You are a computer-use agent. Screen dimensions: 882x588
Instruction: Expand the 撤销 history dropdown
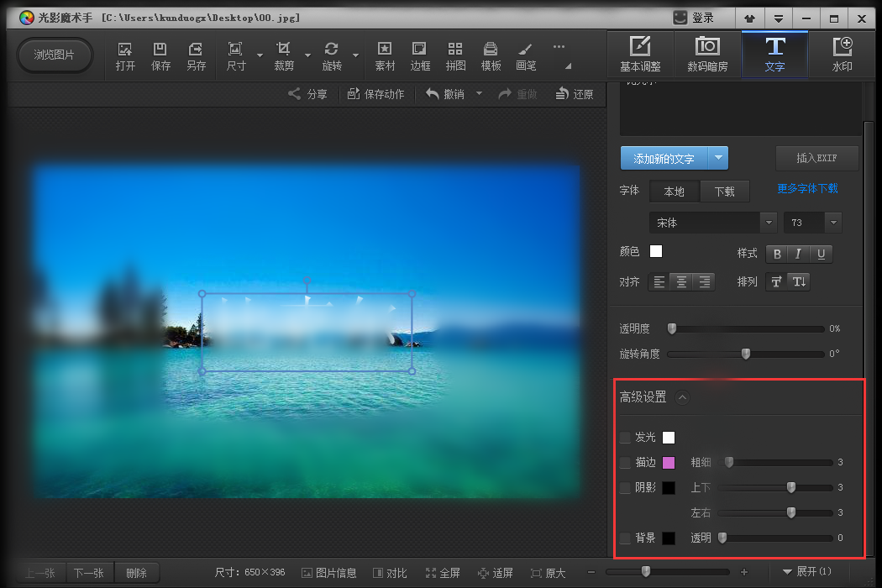click(480, 93)
